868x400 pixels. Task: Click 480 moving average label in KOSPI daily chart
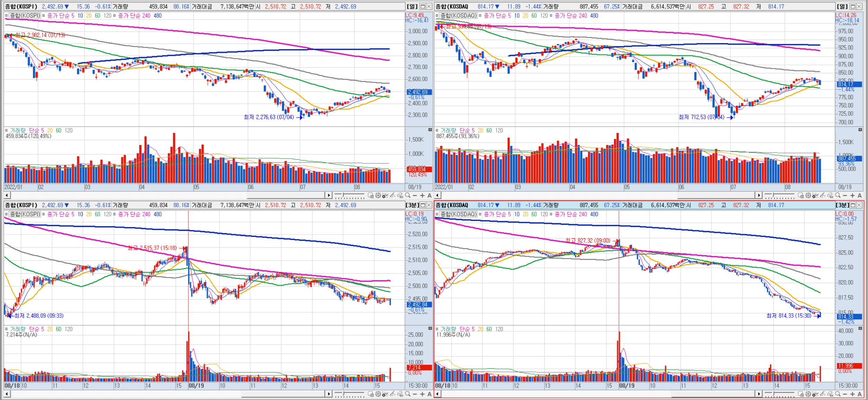157,16
